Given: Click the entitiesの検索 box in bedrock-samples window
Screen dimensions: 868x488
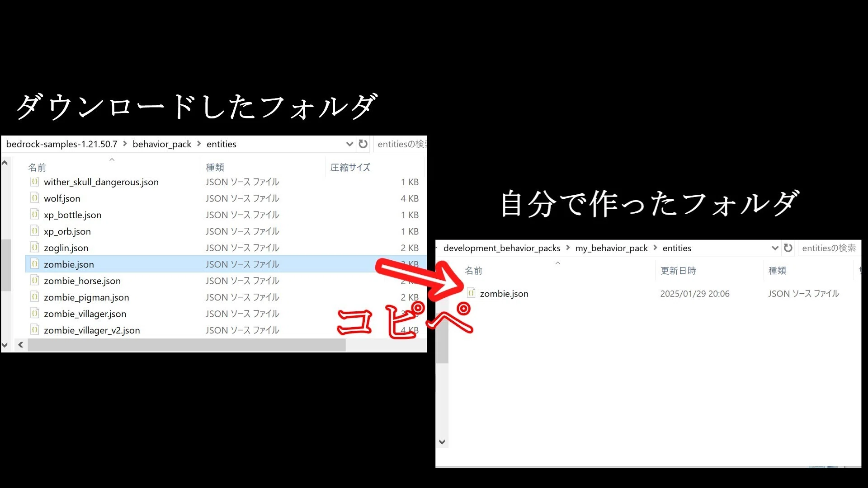Looking at the screenshot, I should click(x=401, y=144).
